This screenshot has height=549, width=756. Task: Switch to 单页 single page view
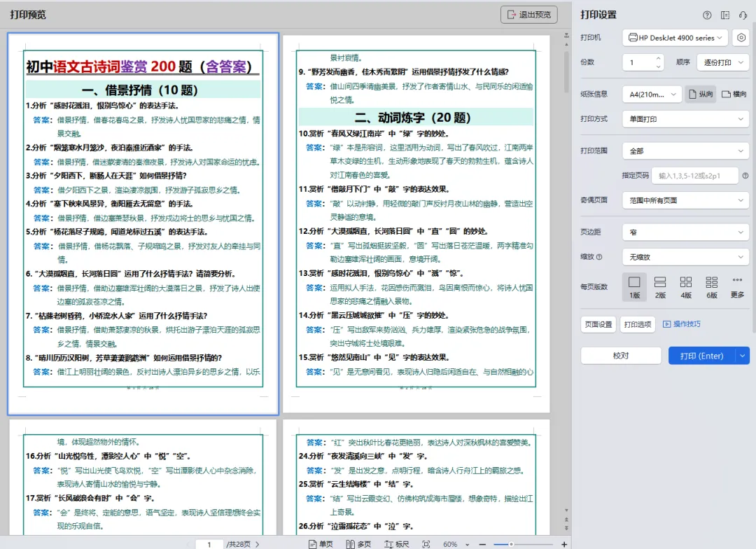tap(321, 543)
